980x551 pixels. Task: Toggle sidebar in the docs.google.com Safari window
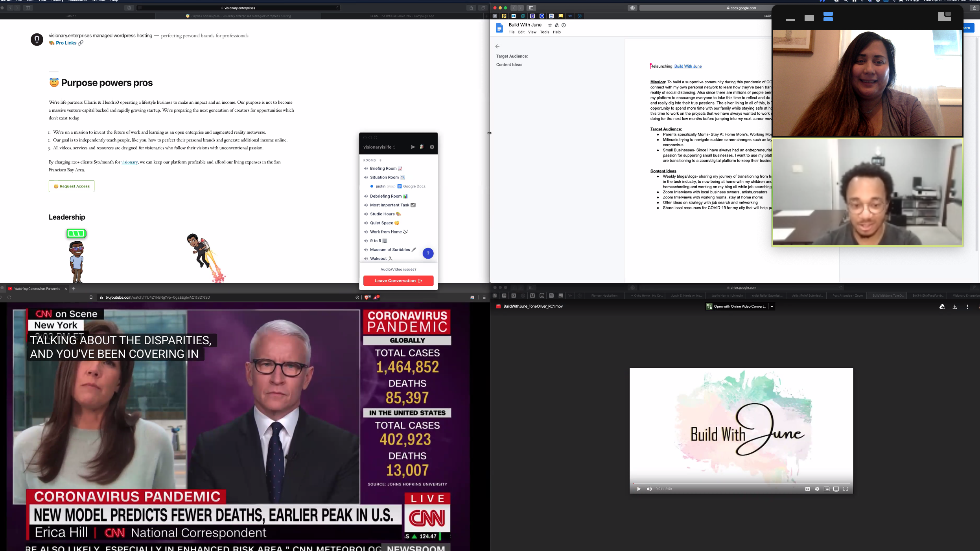[x=531, y=8]
